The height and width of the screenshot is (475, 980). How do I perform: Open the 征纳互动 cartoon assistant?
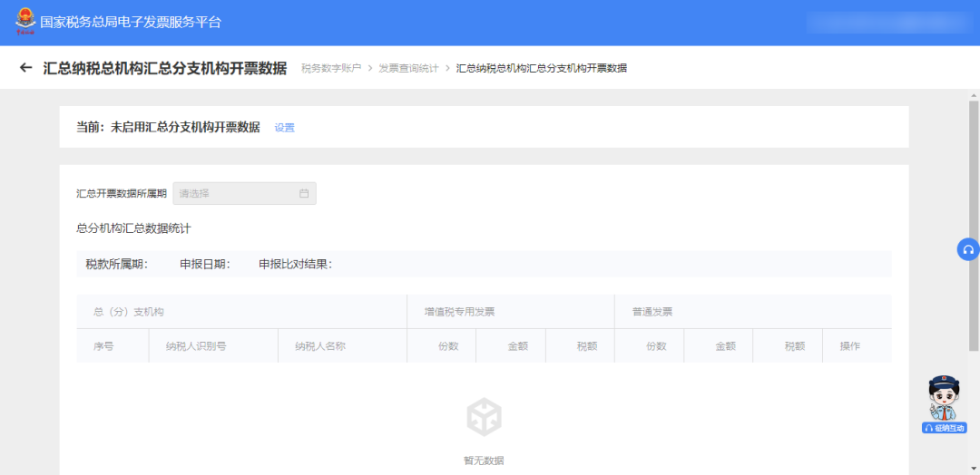(x=944, y=404)
